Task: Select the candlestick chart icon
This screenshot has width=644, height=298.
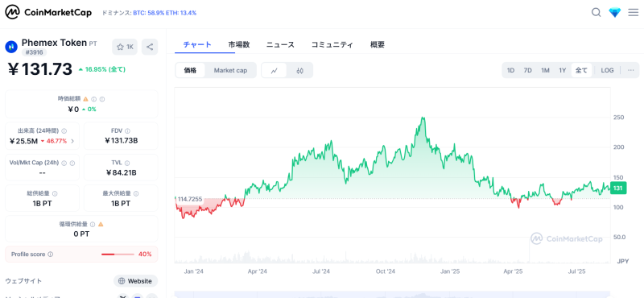Action: [x=299, y=70]
